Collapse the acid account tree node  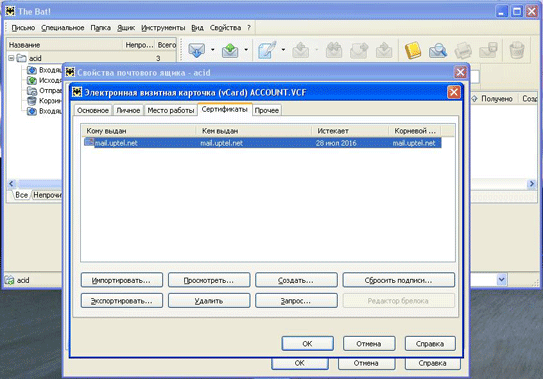11,58
